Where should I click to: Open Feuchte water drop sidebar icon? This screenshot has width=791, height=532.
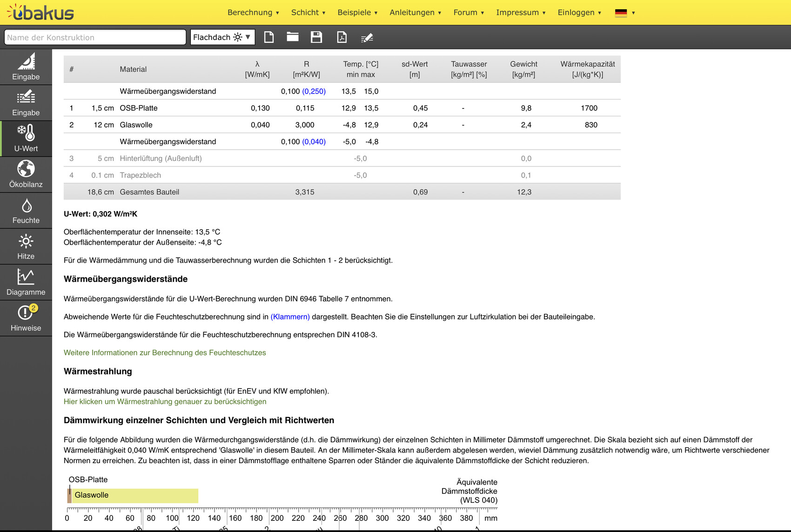(x=26, y=211)
